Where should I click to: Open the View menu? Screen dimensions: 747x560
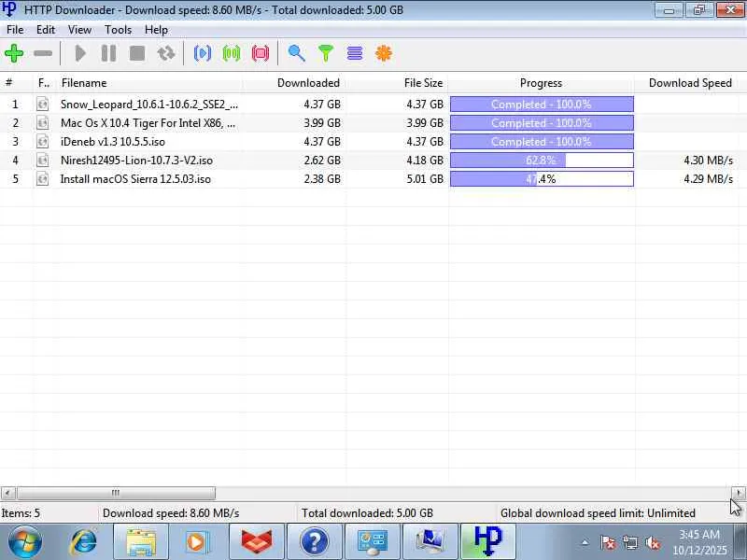click(x=79, y=30)
